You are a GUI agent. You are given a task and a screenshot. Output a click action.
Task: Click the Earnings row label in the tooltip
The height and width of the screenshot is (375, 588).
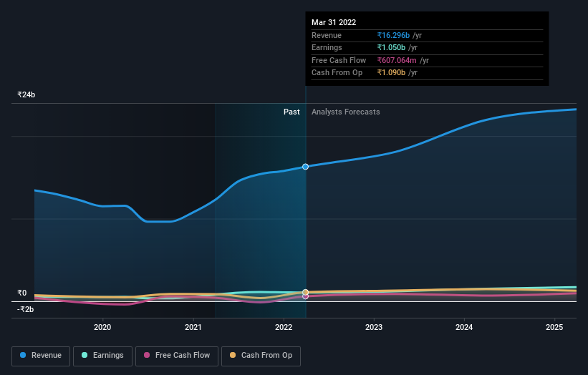[327, 47]
